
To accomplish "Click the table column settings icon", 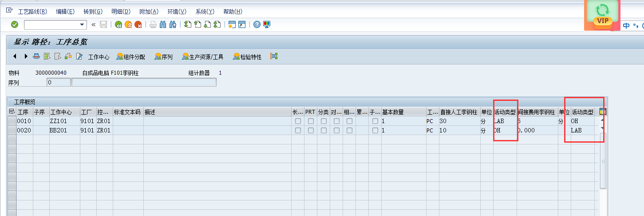I will click(603, 112).
